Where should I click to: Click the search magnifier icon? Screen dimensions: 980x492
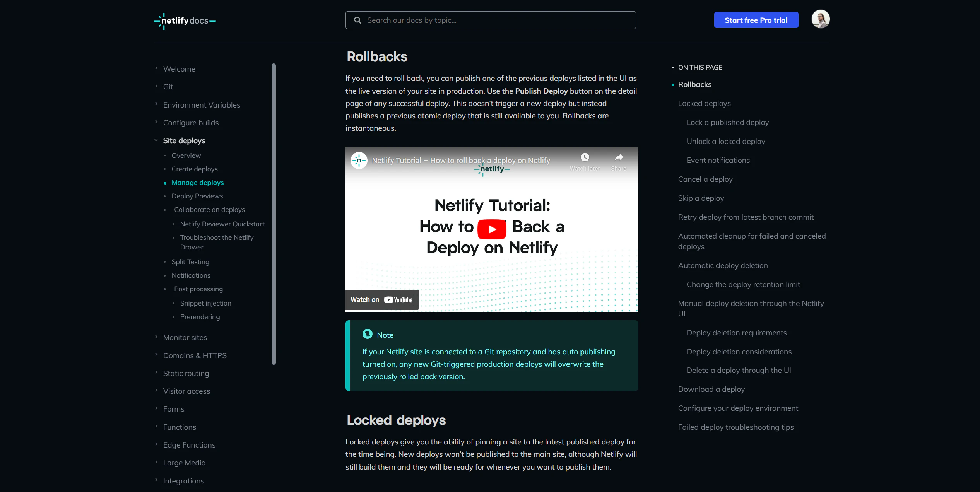pos(357,20)
